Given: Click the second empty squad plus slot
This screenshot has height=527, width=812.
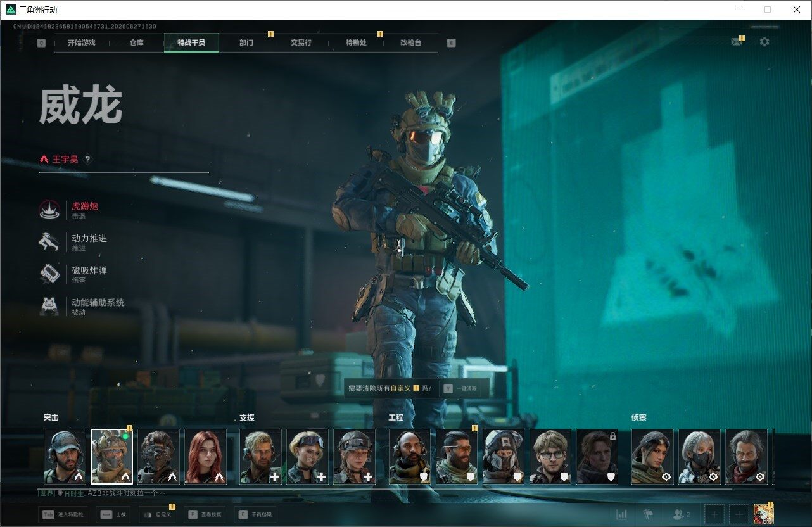Looking at the screenshot, I should coord(739,515).
